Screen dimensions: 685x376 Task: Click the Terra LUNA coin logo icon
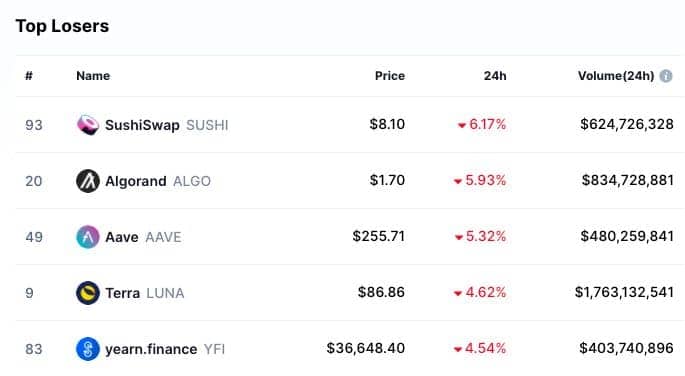pos(88,293)
